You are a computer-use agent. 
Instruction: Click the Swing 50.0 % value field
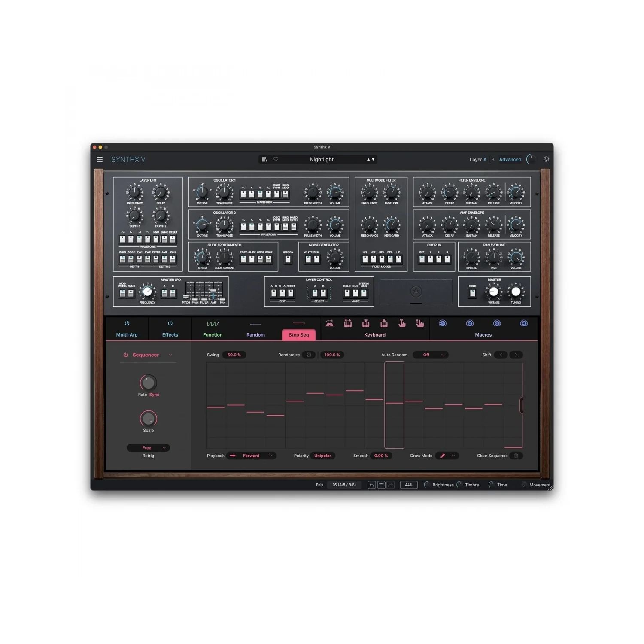click(x=234, y=355)
